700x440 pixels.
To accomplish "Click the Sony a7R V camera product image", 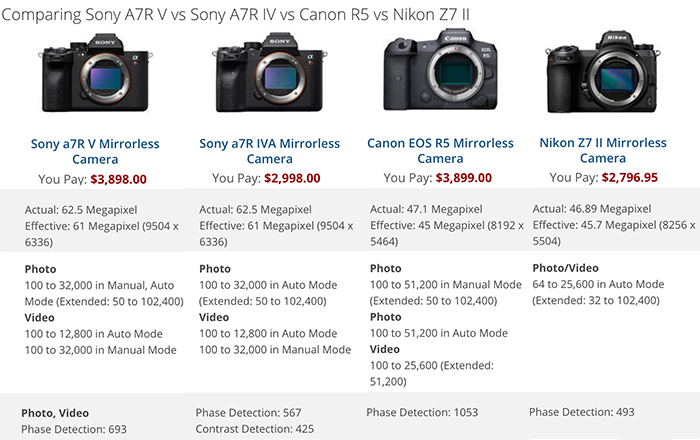I will coord(96,73).
